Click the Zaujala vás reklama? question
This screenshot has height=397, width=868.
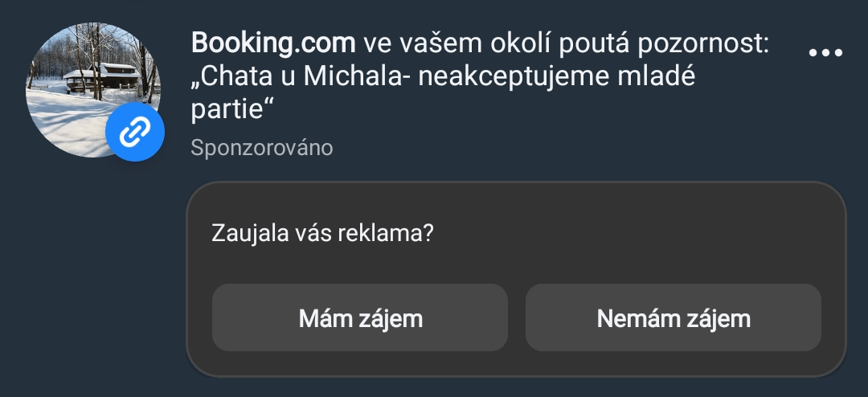[321, 234]
